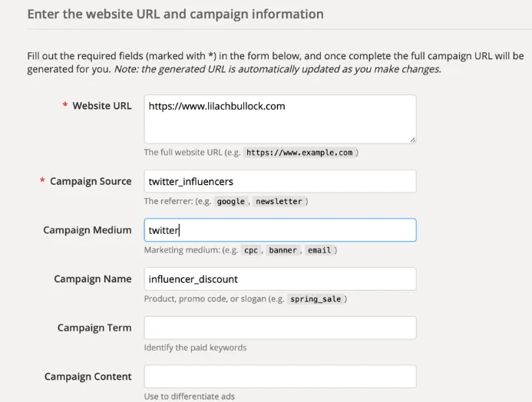Click the 'spring_sale' example code
This screenshot has width=532, height=402.
[316, 299]
